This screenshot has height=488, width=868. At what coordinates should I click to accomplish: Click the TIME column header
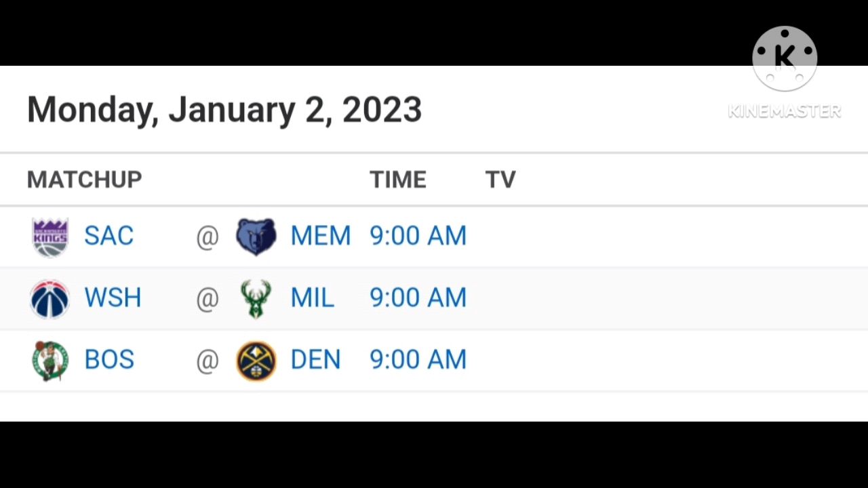point(398,180)
